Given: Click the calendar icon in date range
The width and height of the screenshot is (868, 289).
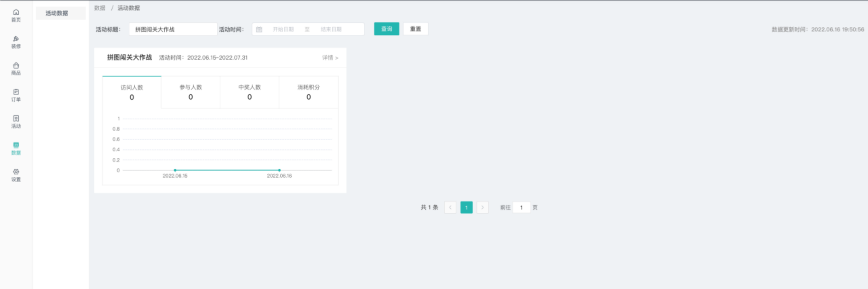Looking at the screenshot, I should pos(259,30).
